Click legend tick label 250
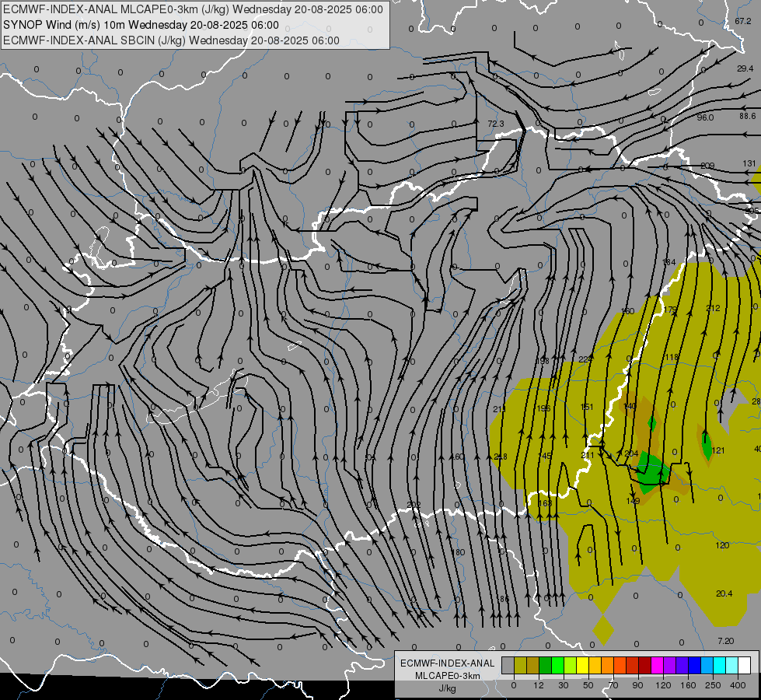 coord(713,685)
